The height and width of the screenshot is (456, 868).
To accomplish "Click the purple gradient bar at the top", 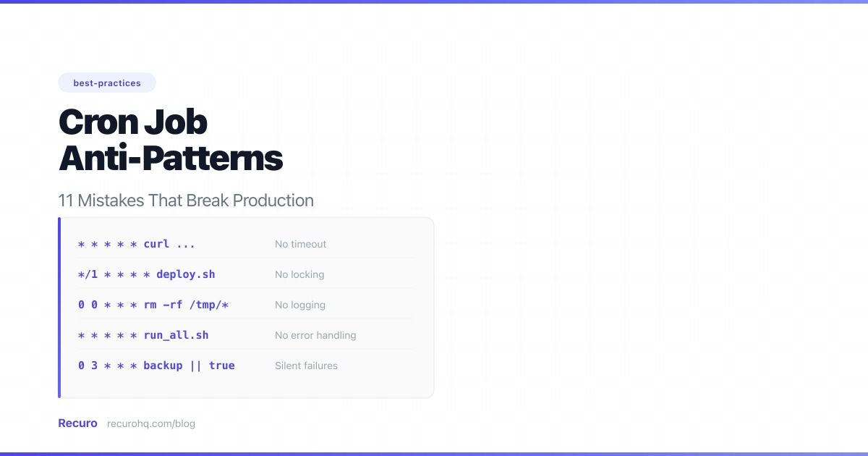I will 434,2.
